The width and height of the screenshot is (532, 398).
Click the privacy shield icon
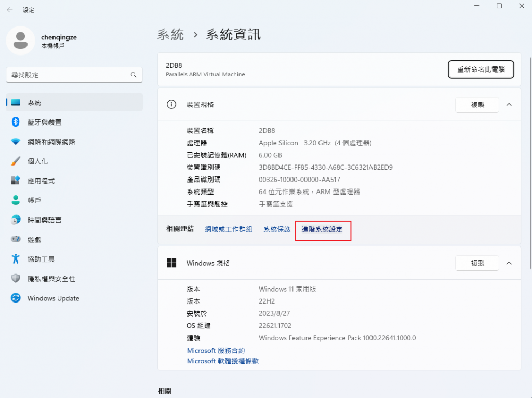(16, 278)
